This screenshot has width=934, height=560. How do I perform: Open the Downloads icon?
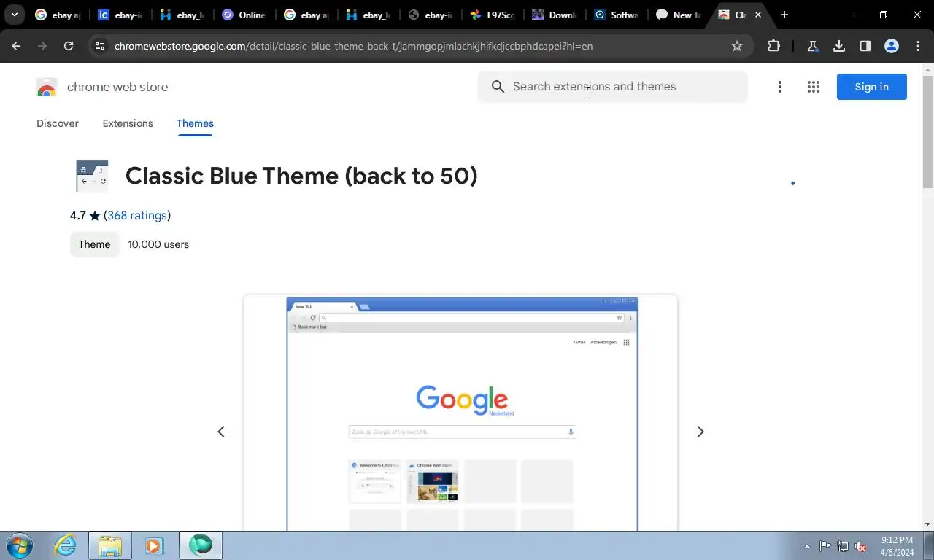coord(839,46)
